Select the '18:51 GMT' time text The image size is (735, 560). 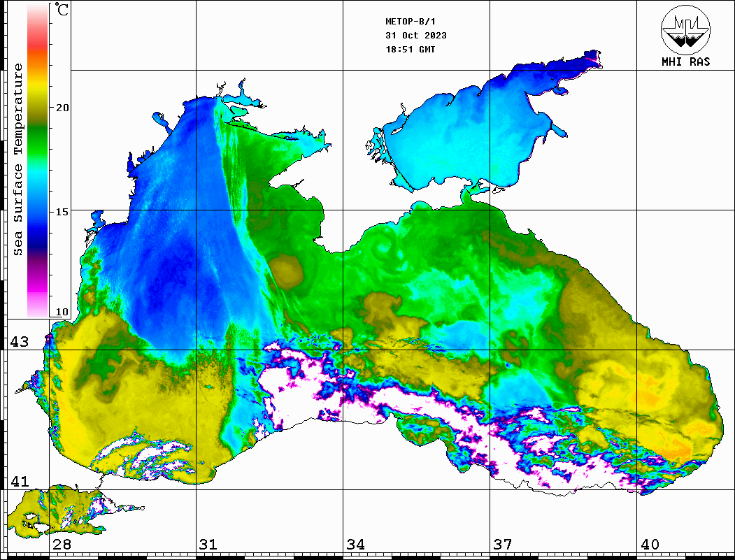[x=410, y=50]
